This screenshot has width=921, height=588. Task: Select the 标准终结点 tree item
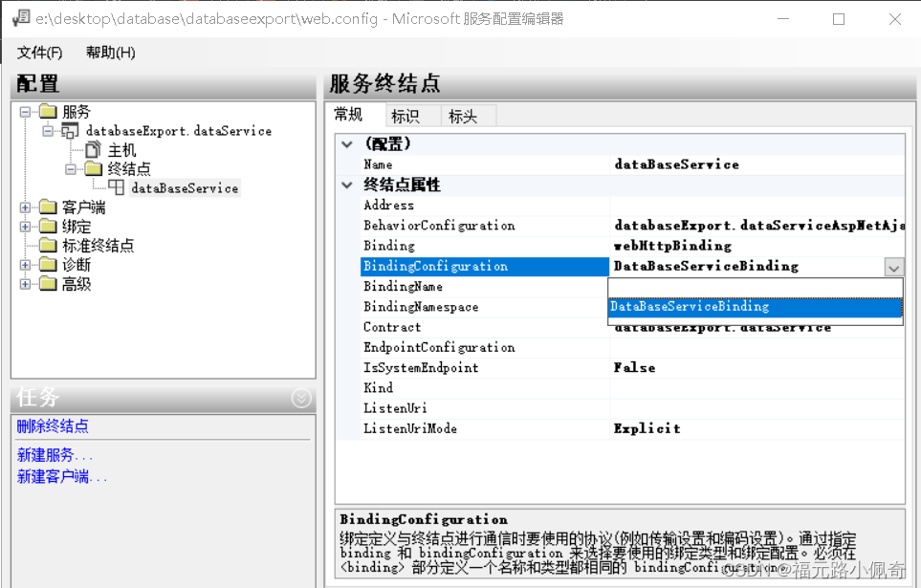point(99,246)
